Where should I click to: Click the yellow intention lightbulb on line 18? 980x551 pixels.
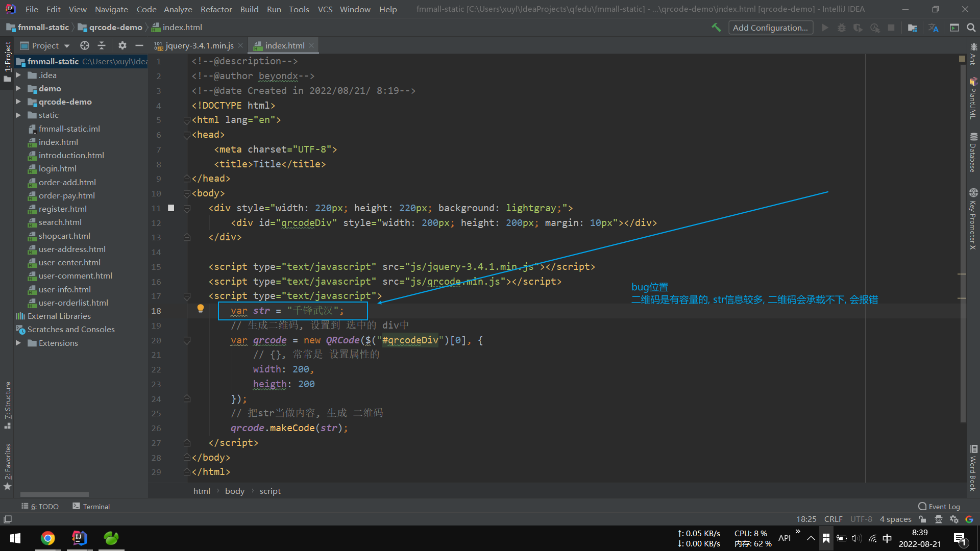(x=201, y=309)
